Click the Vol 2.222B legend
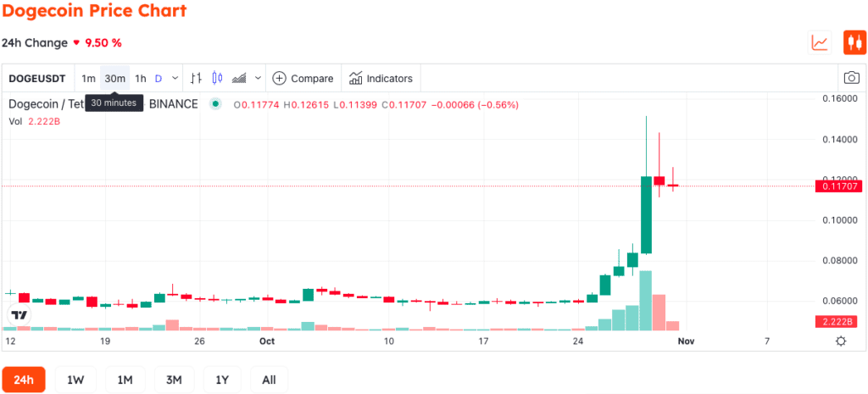The image size is (868, 394). [x=34, y=121]
